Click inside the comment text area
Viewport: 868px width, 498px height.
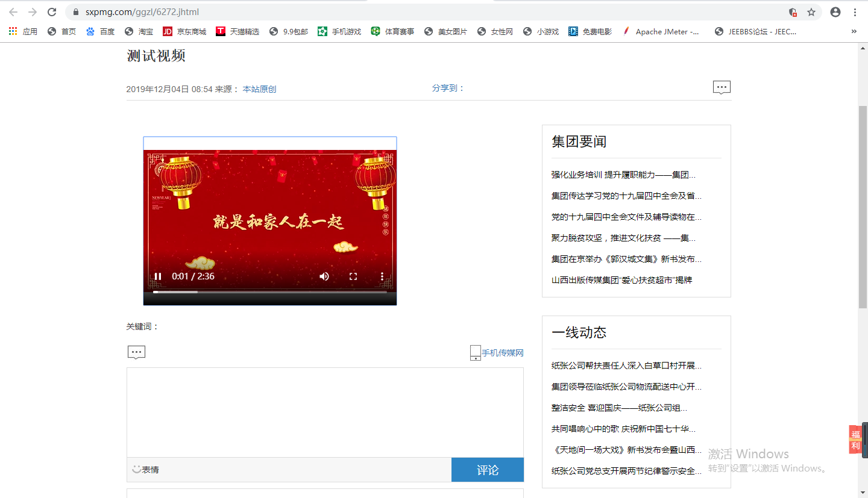pyautogui.click(x=325, y=412)
